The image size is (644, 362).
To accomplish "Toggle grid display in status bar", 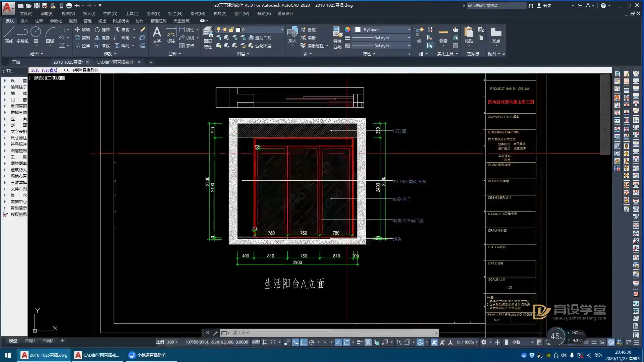I will 265,342.
